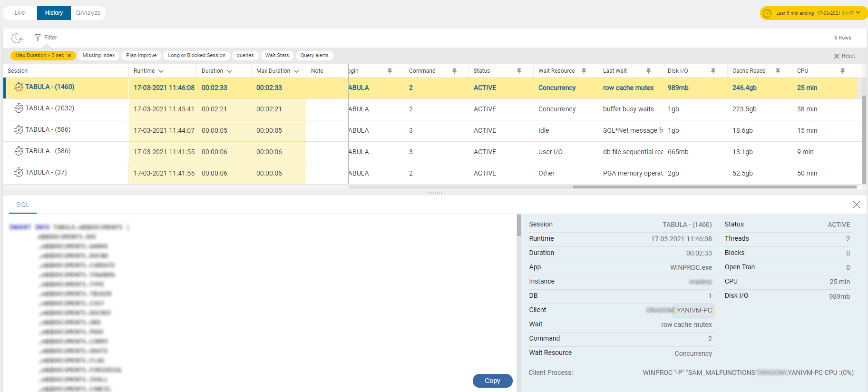This screenshot has width=868, height=392.
Task: Click the clock icon in time range selector
Action: [767, 13]
